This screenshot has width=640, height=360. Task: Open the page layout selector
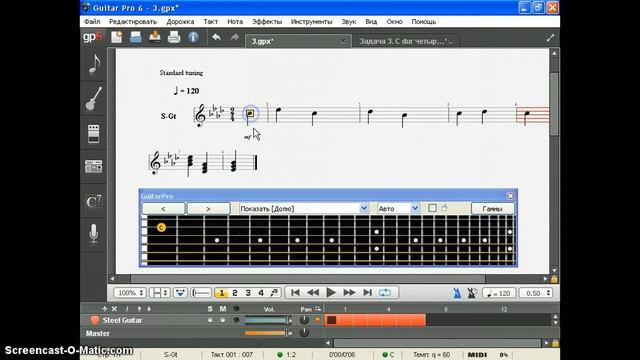coord(159,293)
